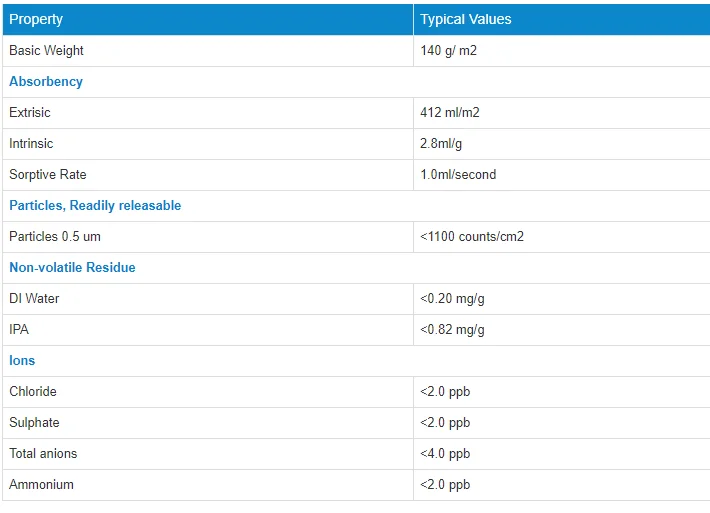Select the 'Basic Weight' row label

46,50
